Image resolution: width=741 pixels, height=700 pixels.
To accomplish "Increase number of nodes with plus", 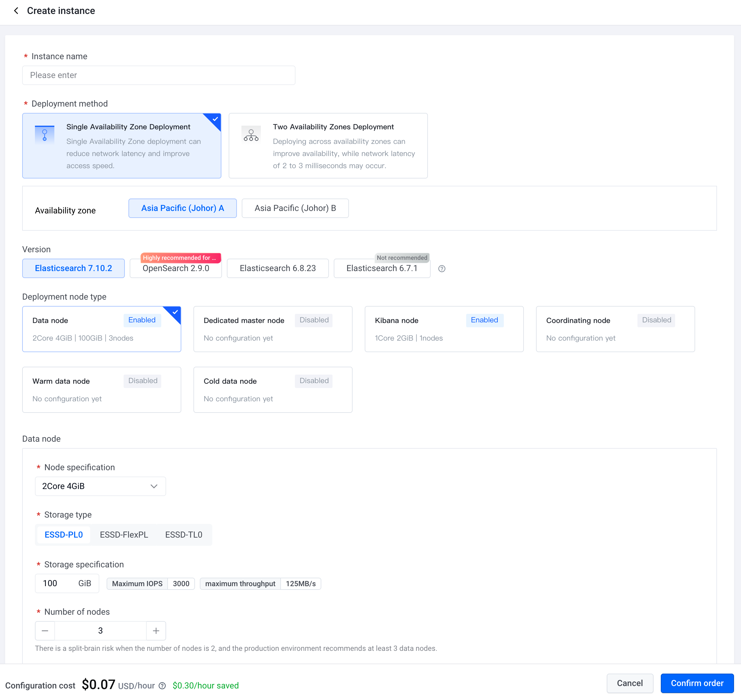I will (x=156, y=630).
